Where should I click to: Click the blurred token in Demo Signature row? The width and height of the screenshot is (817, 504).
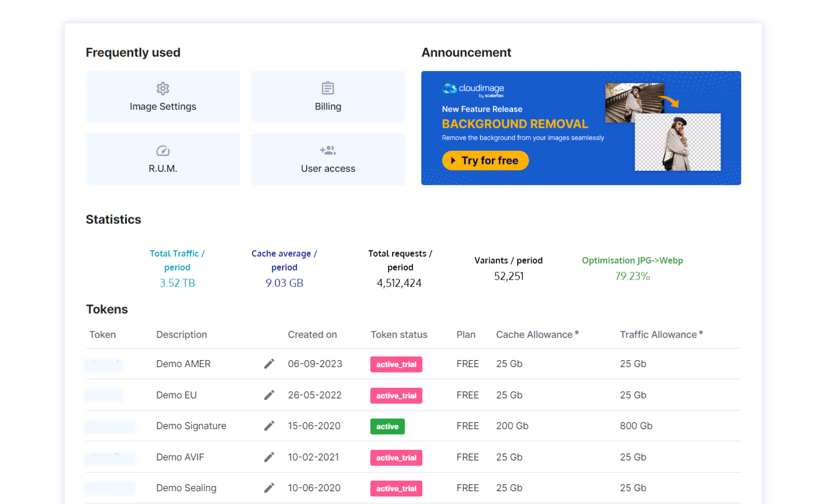pos(110,426)
